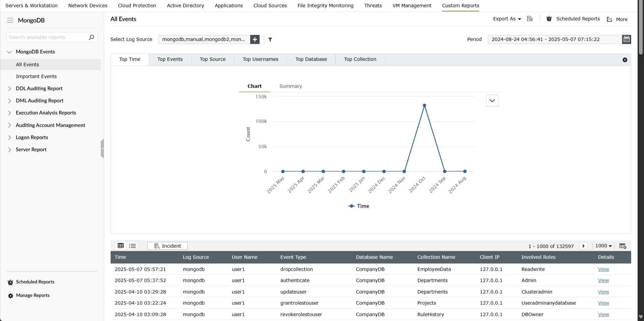Click Scheduled Reports clock icon in sidebar footer

10,282
